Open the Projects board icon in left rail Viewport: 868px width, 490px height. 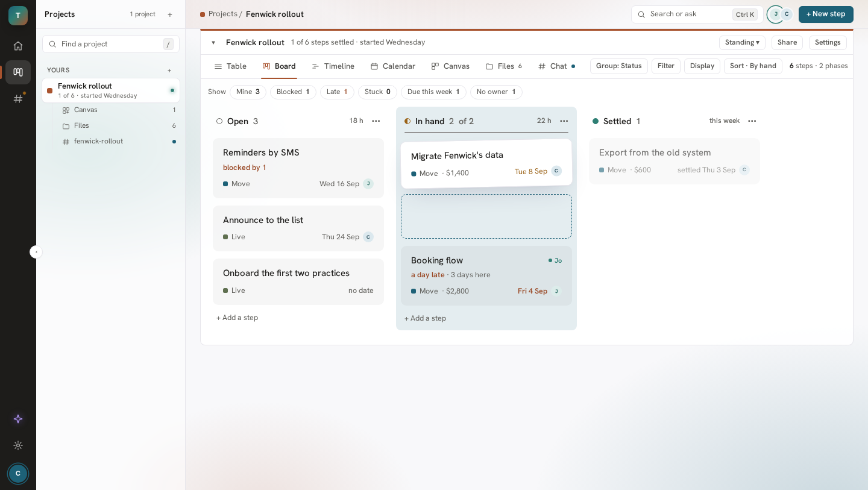coord(18,72)
